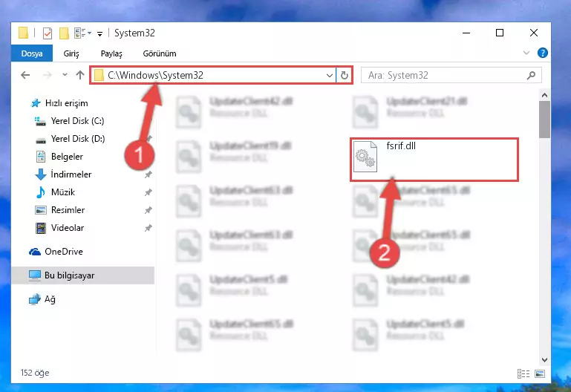Click the Ara: System32 search box
Screen dimensions: 571x392
point(451,75)
